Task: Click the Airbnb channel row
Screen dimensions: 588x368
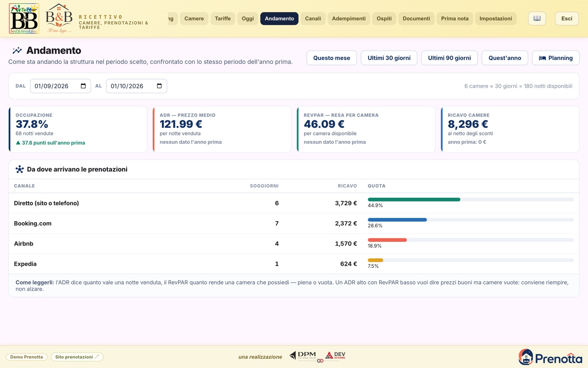Action: (x=294, y=244)
